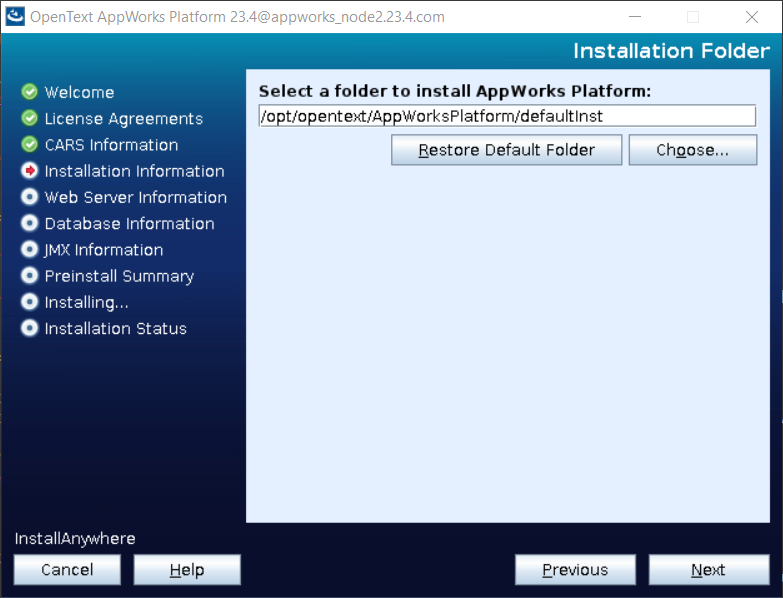Click the step icon beside Web Server Information

click(29, 197)
